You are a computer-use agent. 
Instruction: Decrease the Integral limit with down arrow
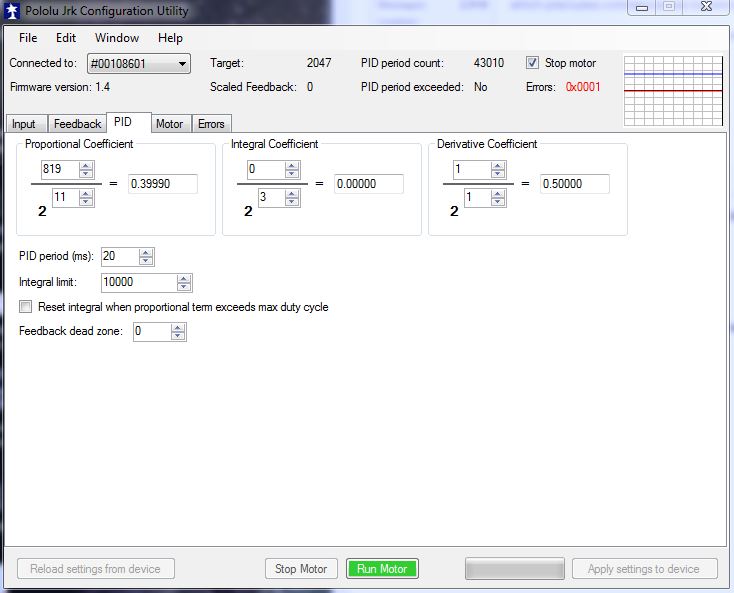coord(184,286)
